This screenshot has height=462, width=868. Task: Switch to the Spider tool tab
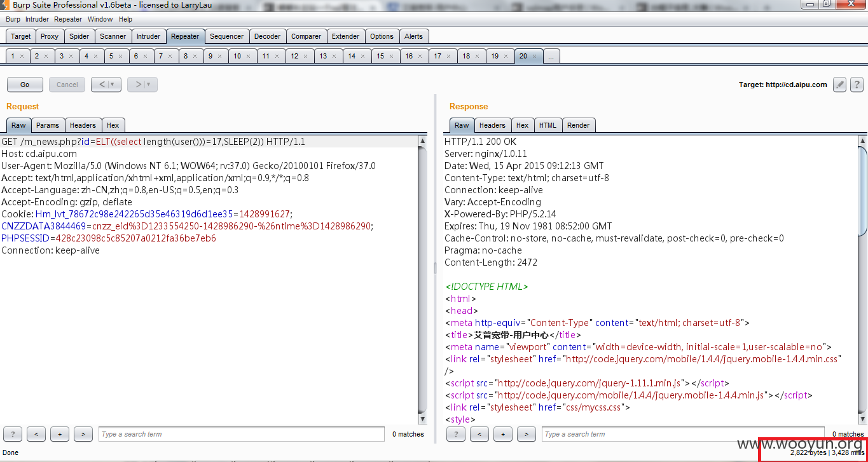click(79, 36)
